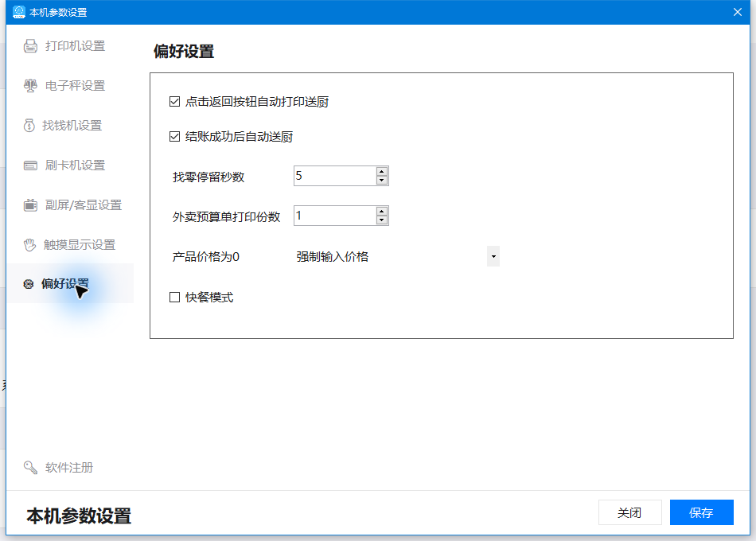Open 软件注册 page
756x541 pixels.
70,467
